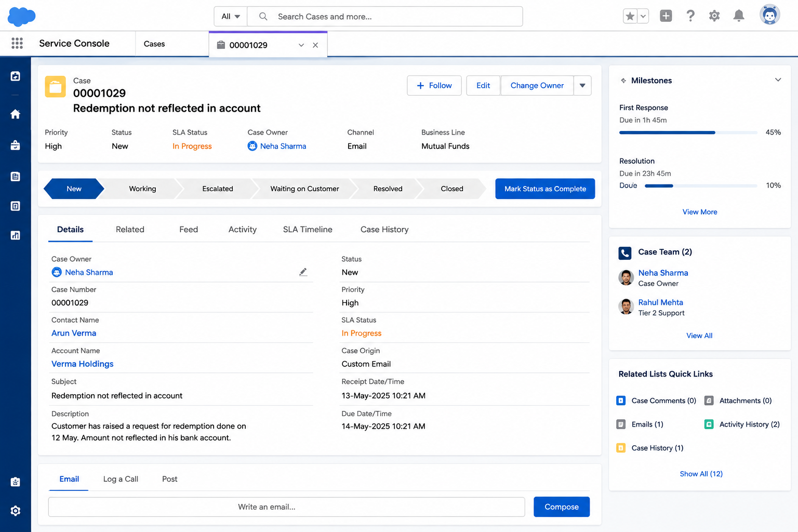Open the App Launcher dots grid
The height and width of the screenshot is (532, 798).
[x=17, y=43]
